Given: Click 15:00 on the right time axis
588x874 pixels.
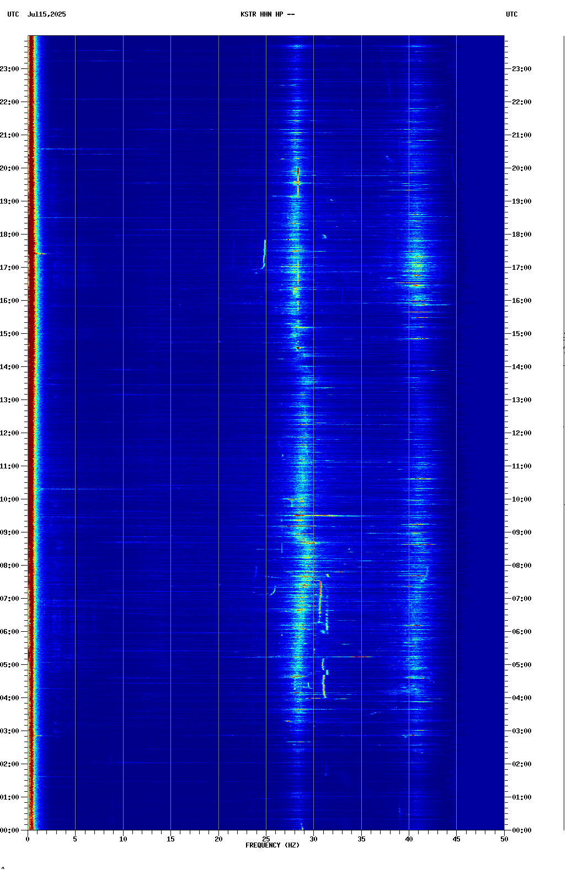Looking at the screenshot, I should pyautogui.click(x=522, y=334).
